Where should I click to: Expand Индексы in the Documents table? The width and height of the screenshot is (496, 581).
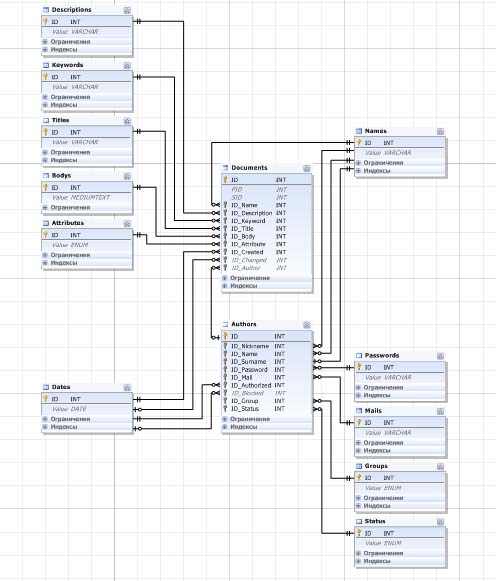224,286
